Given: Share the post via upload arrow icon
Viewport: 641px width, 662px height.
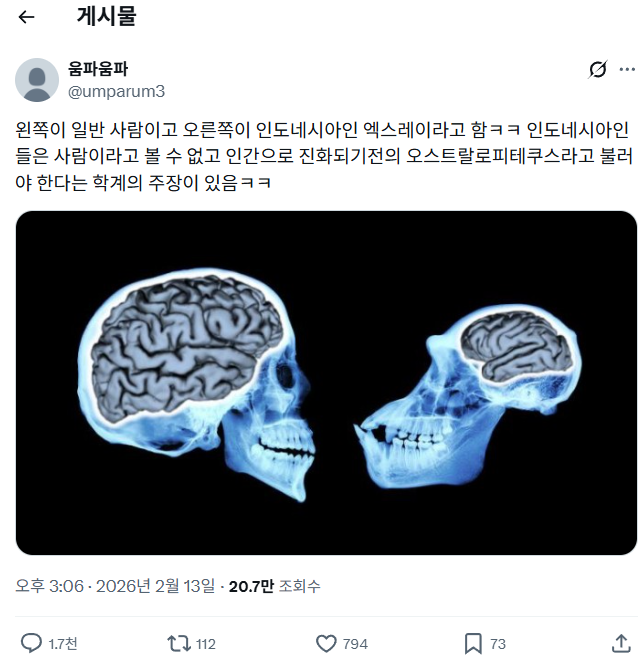Looking at the screenshot, I should [x=621, y=643].
